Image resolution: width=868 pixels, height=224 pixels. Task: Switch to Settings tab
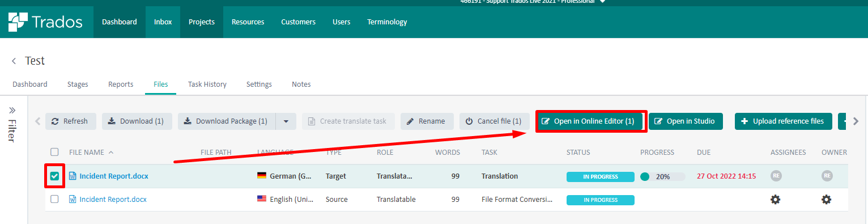259,84
